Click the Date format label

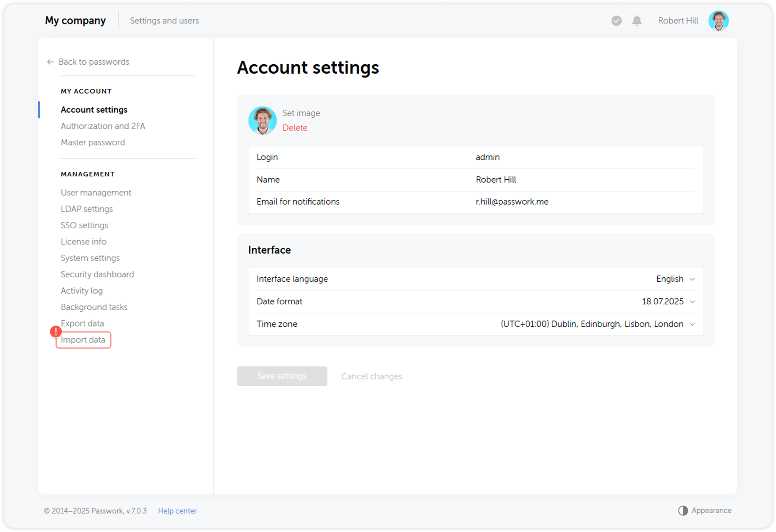[x=279, y=302]
